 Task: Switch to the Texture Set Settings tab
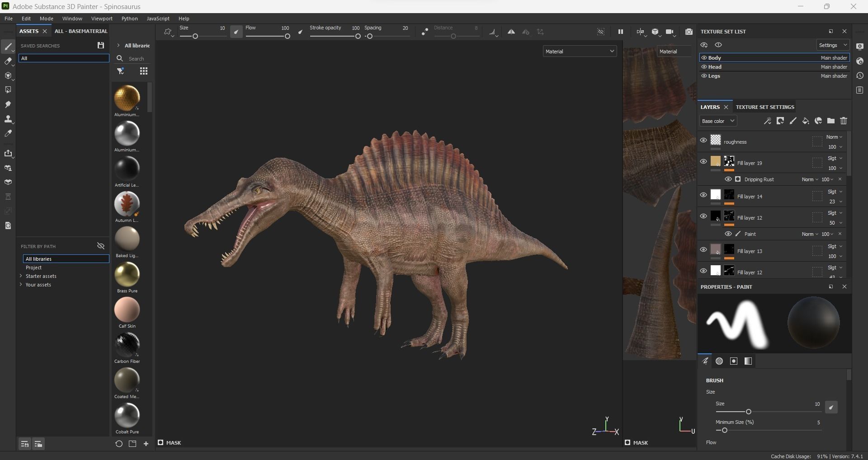point(765,107)
